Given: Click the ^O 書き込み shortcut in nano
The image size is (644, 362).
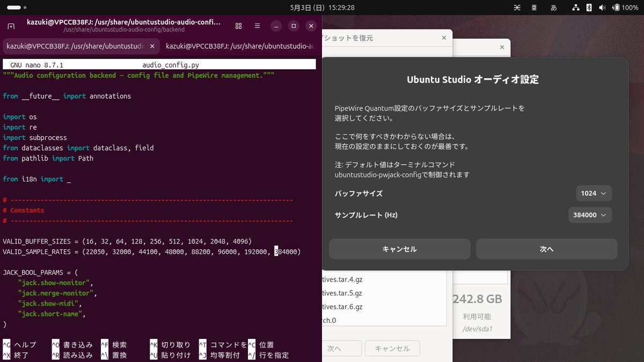Looking at the screenshot, I should tap(72, 345).
